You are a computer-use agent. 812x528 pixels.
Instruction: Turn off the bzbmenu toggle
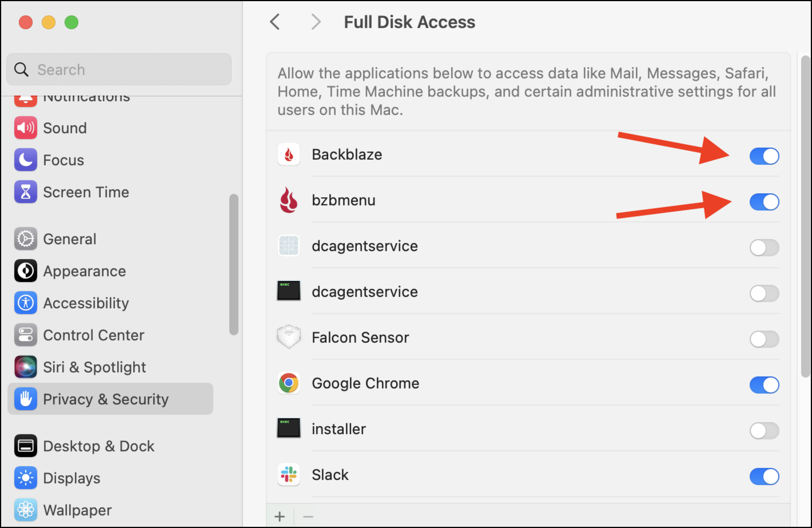point(764,202)
